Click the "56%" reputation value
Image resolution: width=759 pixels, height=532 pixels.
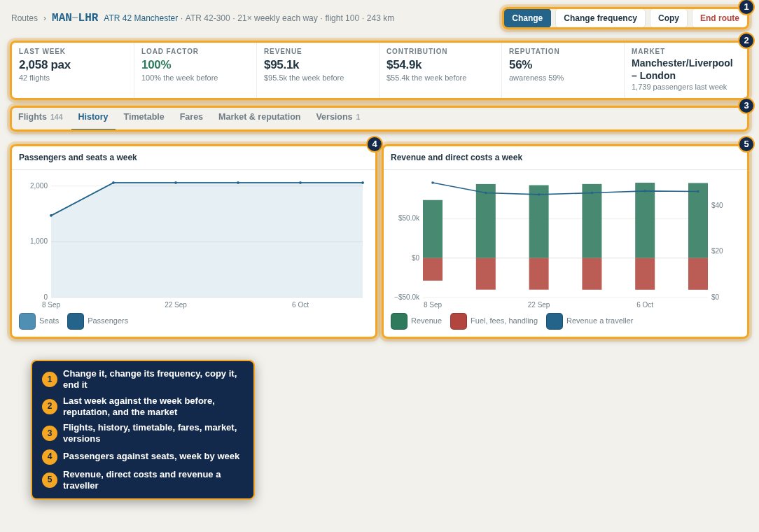pyautogui.click(x=520, y=64)
